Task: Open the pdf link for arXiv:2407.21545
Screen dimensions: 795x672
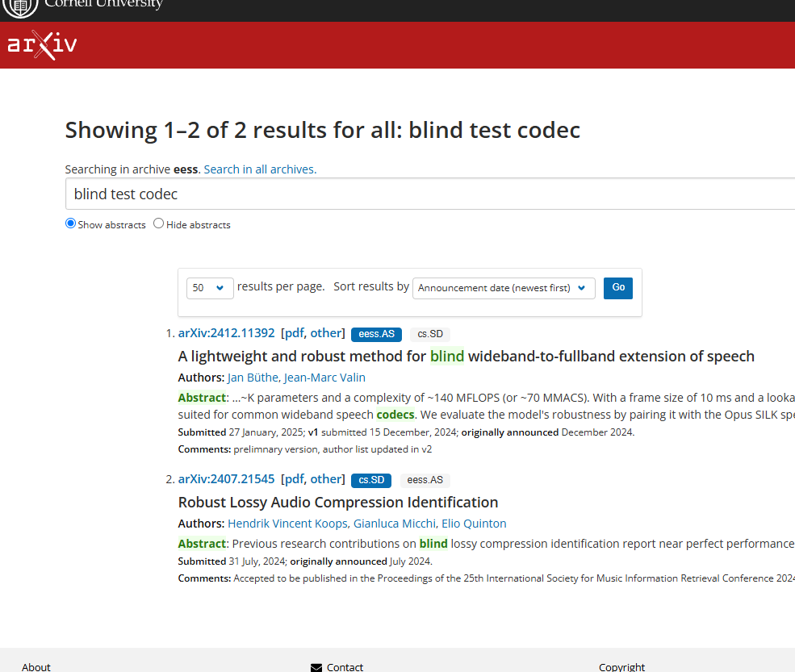Action: 294,479
